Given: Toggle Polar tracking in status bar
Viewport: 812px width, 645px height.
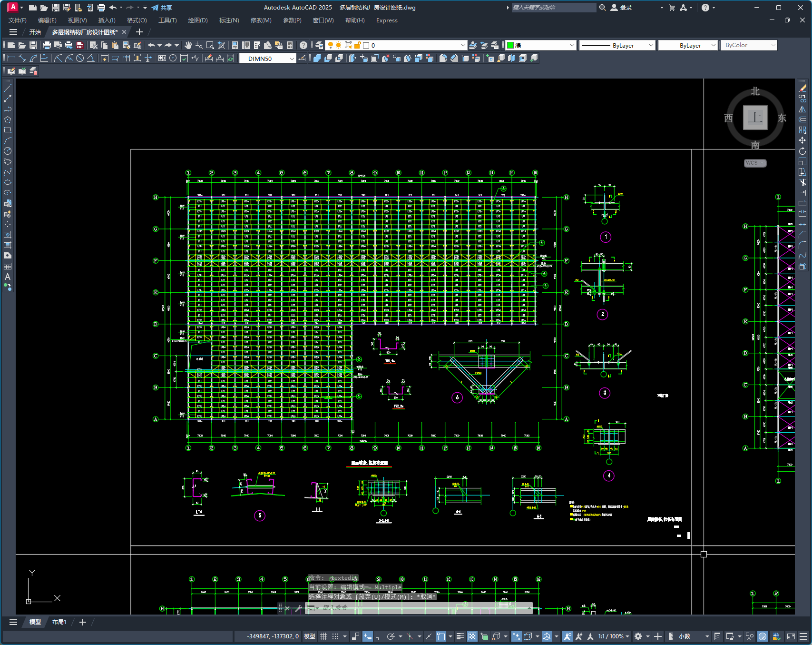Looking at the screenshot, I should click(x=391, y=636).
